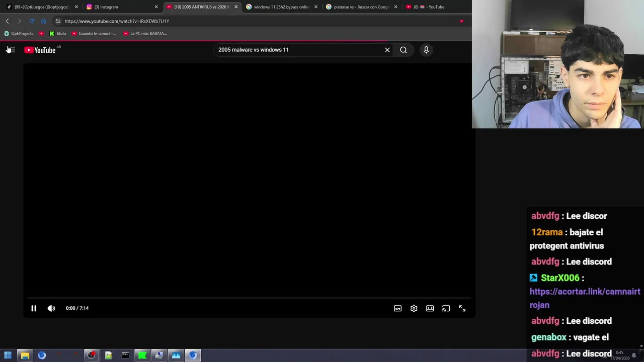Close the 2005 ANTIVIRUS tab

point(236,7)
